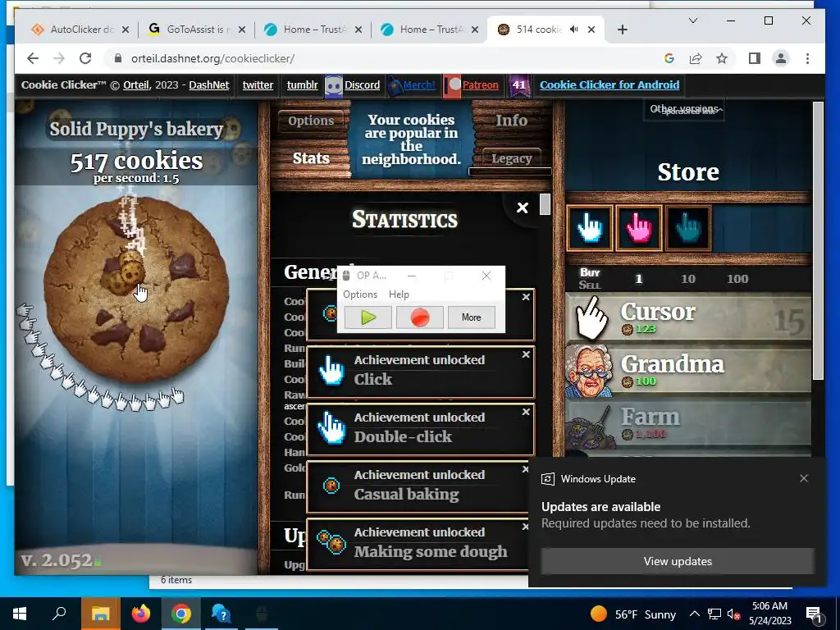Set purchase quantity to 1
This screenshot has height=630, width=840.
pyautogui.click(x=638, y=279)
